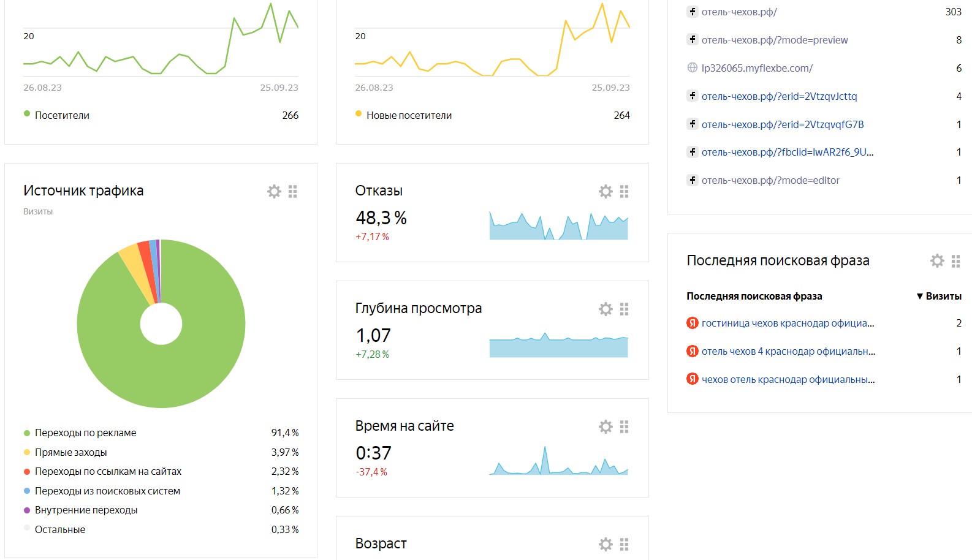Open link отель-чехов.рф/?mode=preview
The width and height of the screenshot is (972, 560).
(774, 40)
